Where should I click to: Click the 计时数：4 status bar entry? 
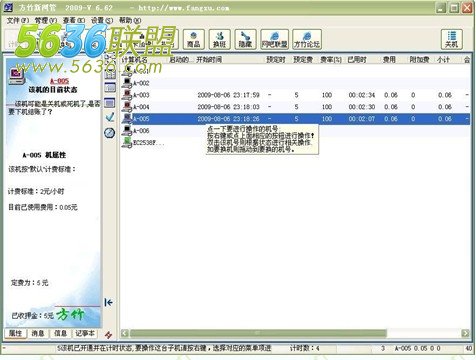coord(304,348)
